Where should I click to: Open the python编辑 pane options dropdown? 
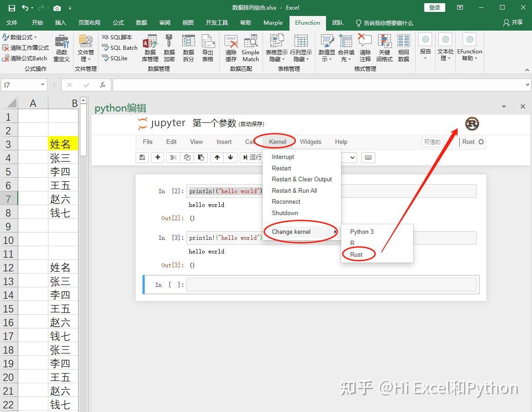(x=504, y=106)
